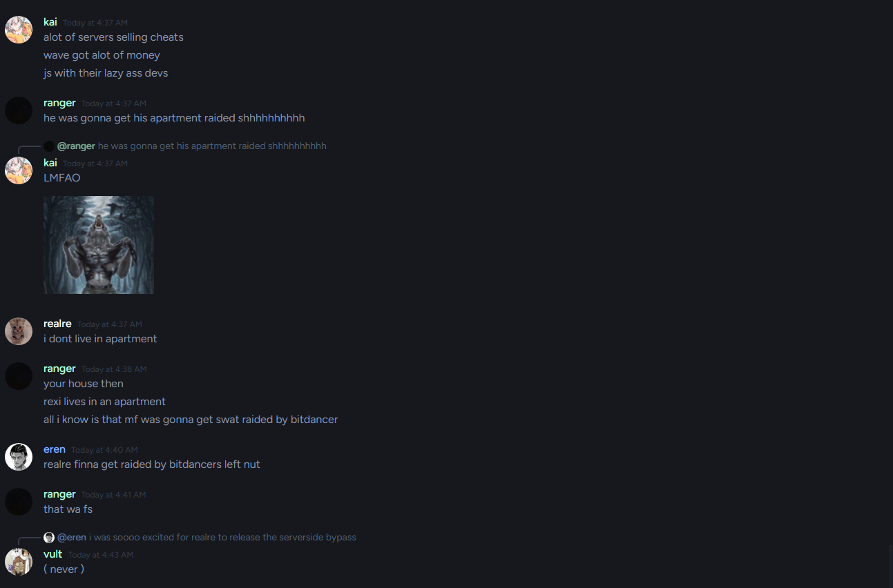Open vult's avatar on the last message
Screen dimensions: 893x588
(19, 562)
